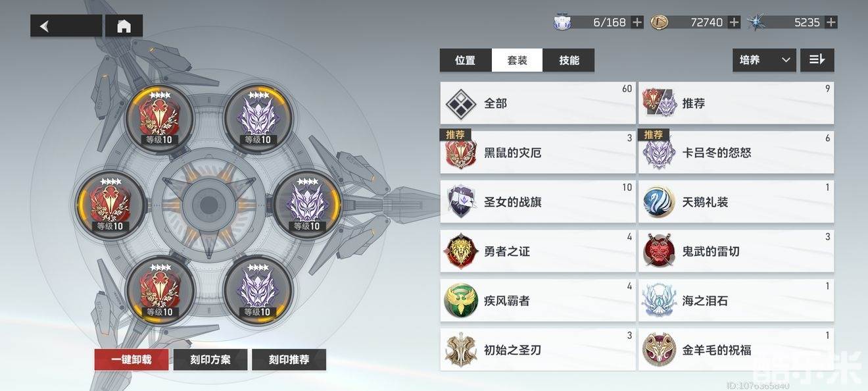Expand inventory capacity with plus button
Screen dimensions: 868x391
pos(637,22)
